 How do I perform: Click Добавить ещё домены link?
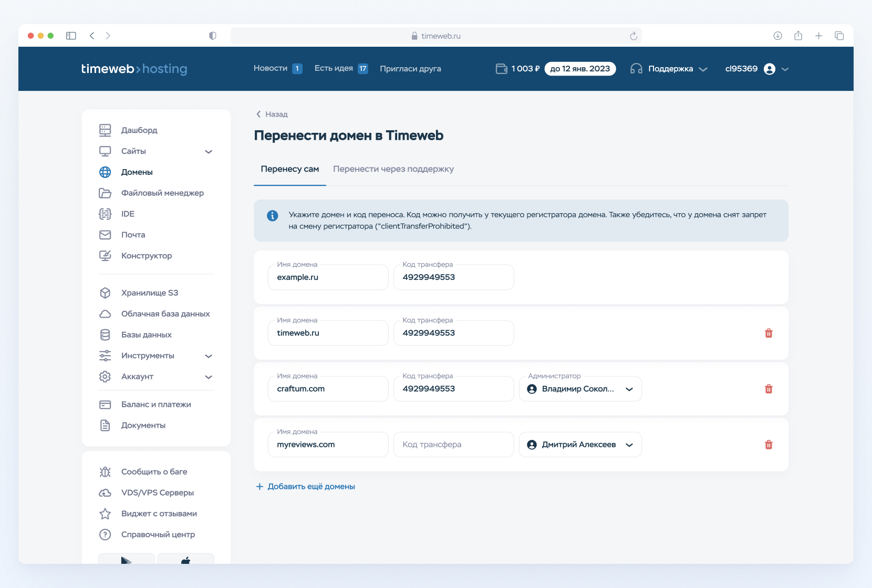point(306,487)
